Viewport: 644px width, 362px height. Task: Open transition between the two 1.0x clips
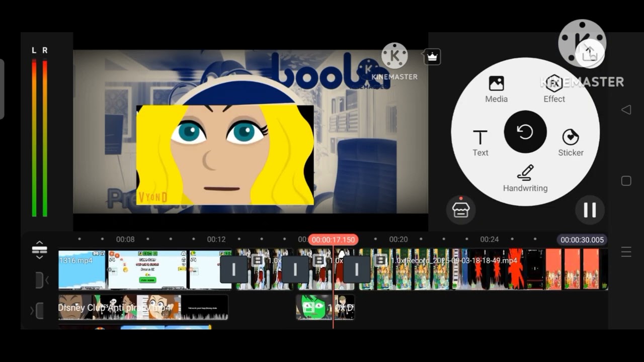[x=295, y=269]
